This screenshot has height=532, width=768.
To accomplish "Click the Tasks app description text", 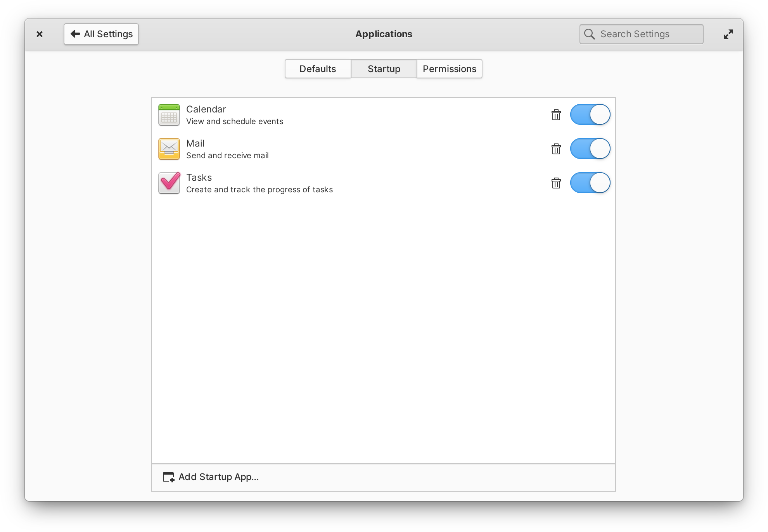I will (x=260, y=189).
